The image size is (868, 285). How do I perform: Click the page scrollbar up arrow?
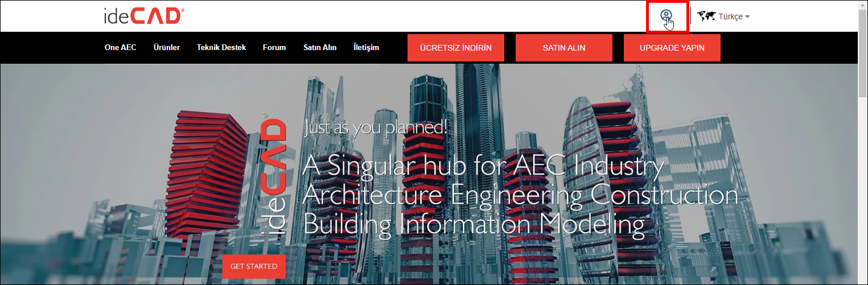click(x=863, y=5)
